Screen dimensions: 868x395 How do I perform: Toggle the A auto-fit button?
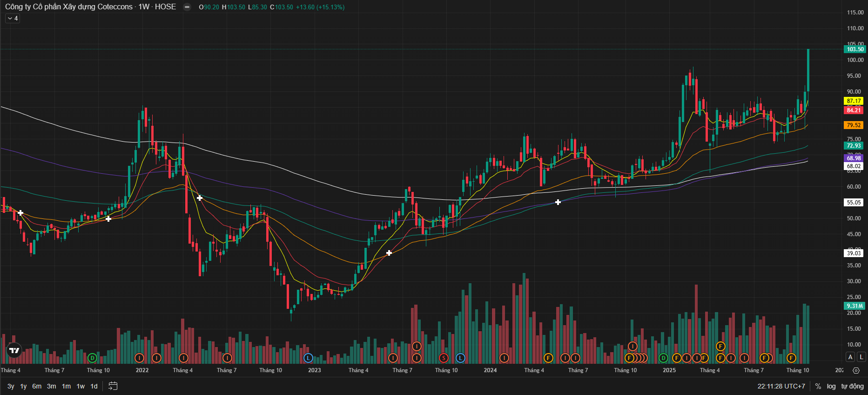point(850,357)
